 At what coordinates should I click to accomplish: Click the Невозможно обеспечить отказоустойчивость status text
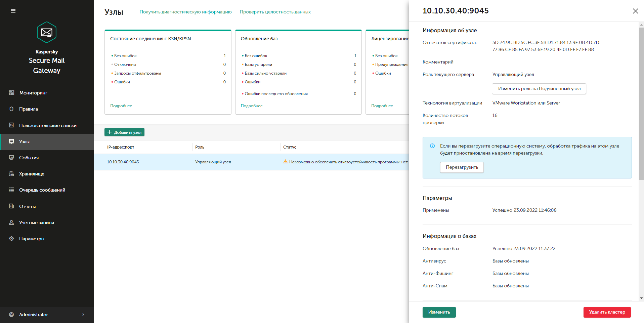coord(349,162)
